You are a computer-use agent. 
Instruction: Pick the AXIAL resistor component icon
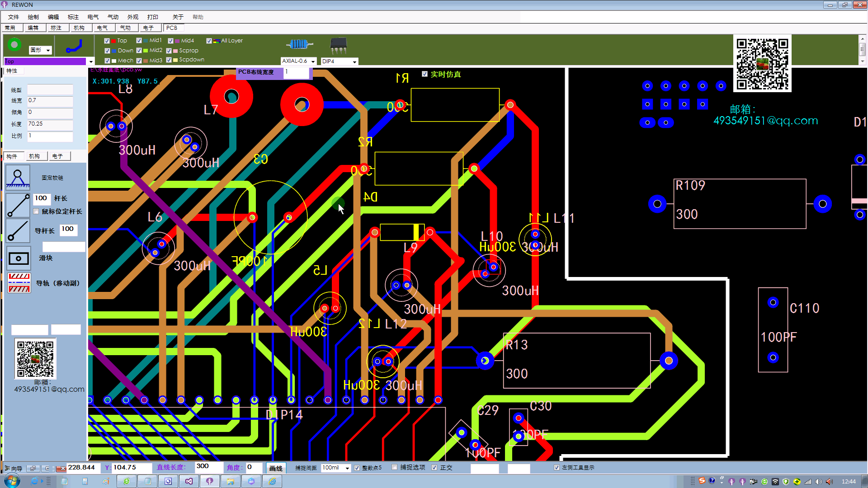pos(299,44)
